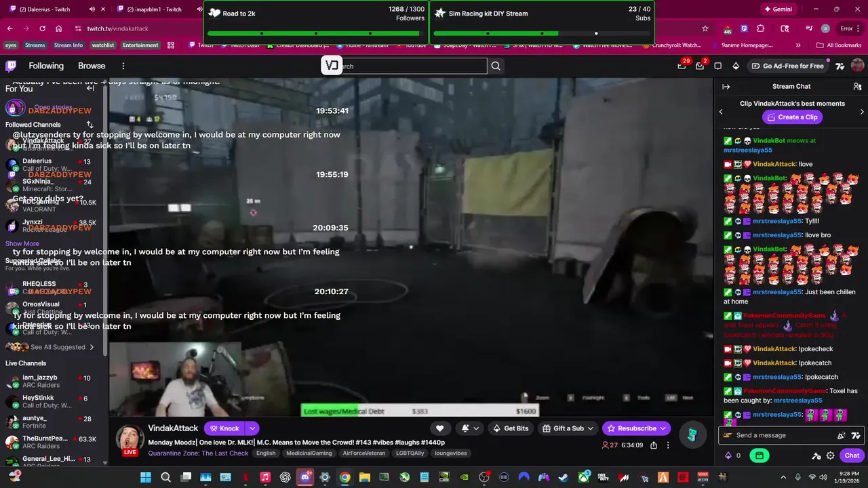Open chat settings gear icon
The width and height of the screenshot is (868, 488).
[x=830, y=455]
